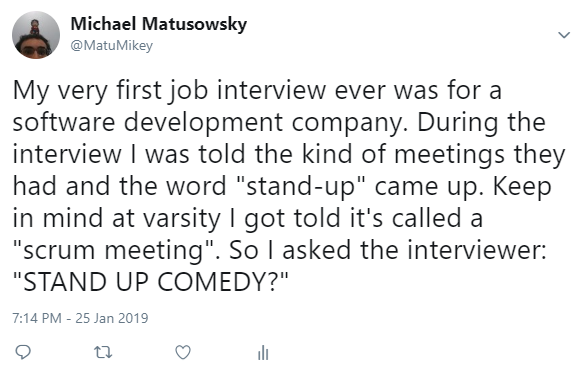Image resolution: width=584 pixels, height=380 pixels.
Task: Click the glasses in the profile avatar
Action: (x=35, y=50)
